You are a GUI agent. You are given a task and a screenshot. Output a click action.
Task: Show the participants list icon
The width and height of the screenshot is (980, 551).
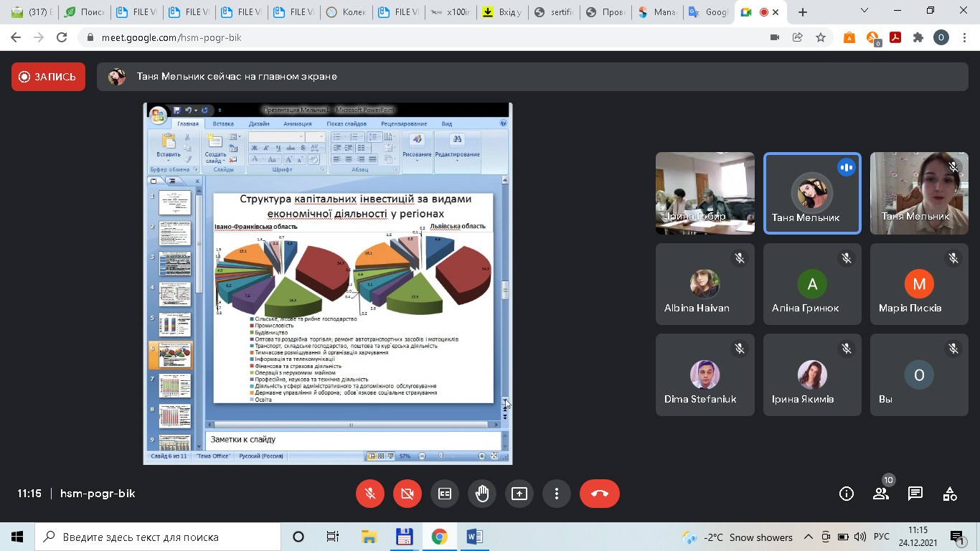881,494
